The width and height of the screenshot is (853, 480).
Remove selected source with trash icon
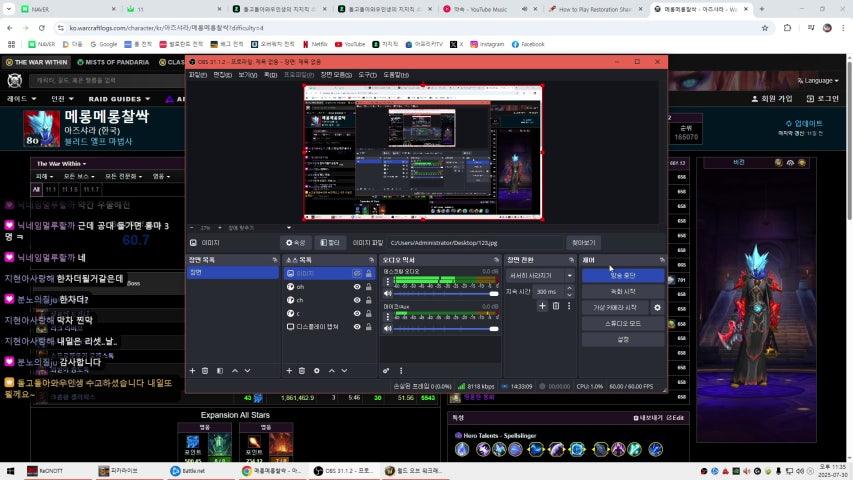coord(302,371)
